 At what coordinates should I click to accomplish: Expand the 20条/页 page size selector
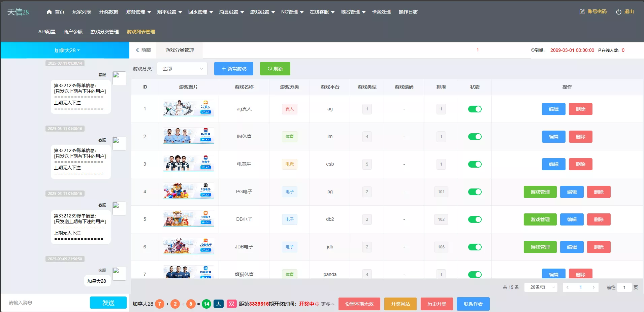pos(541,287)
